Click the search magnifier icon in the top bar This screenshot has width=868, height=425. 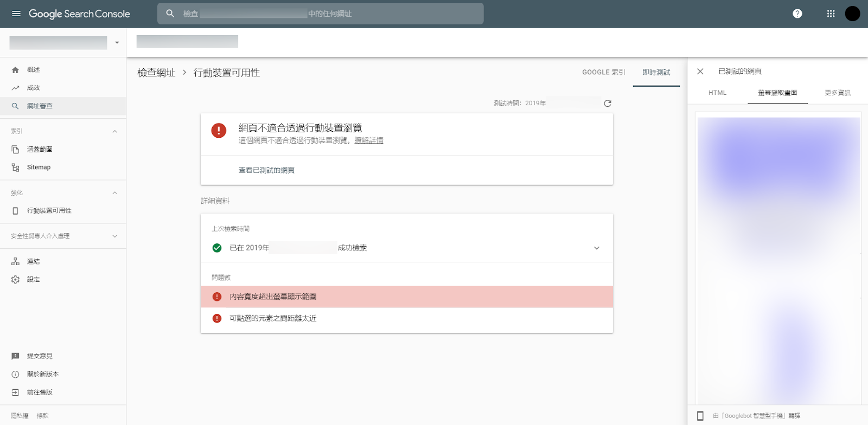point(170,14)
